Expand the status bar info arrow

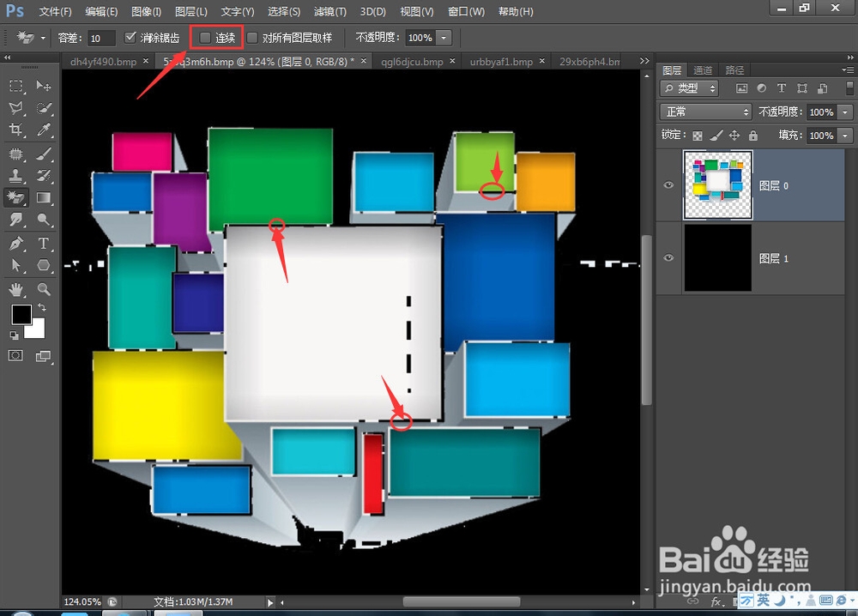coord(270,602)
